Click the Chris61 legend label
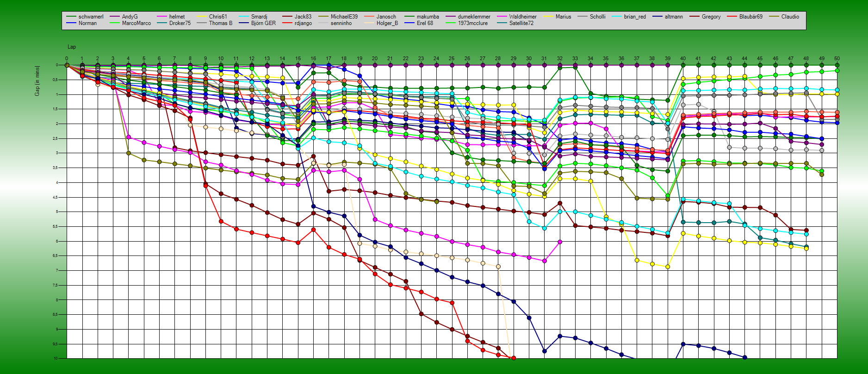The width and height of the screenshot is (868, 374). pyautogui.click(x=218, y=17)
